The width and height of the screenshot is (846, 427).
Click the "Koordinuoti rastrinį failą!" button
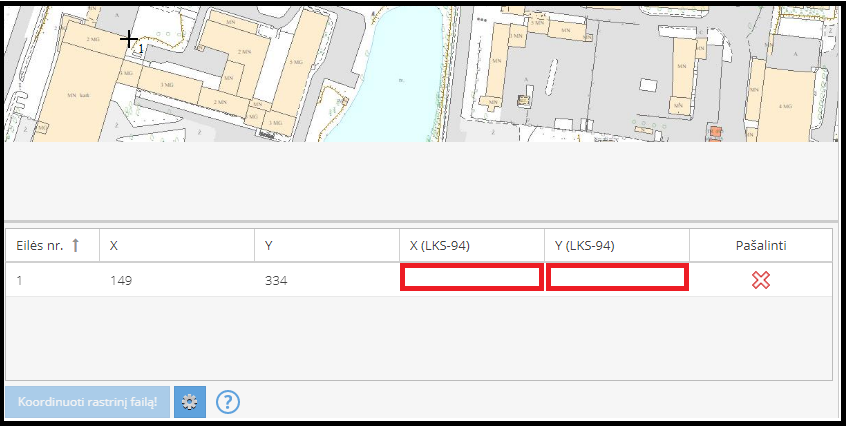pos(87,402)
